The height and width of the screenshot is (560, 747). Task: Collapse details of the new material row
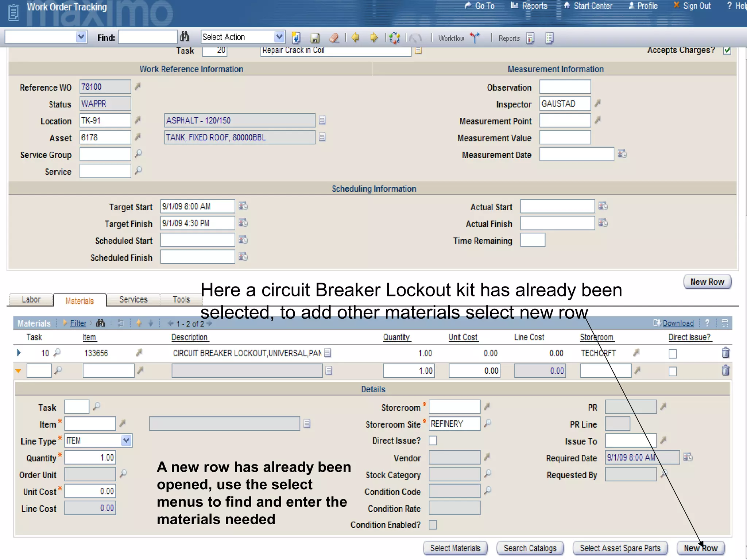(18, 371)
